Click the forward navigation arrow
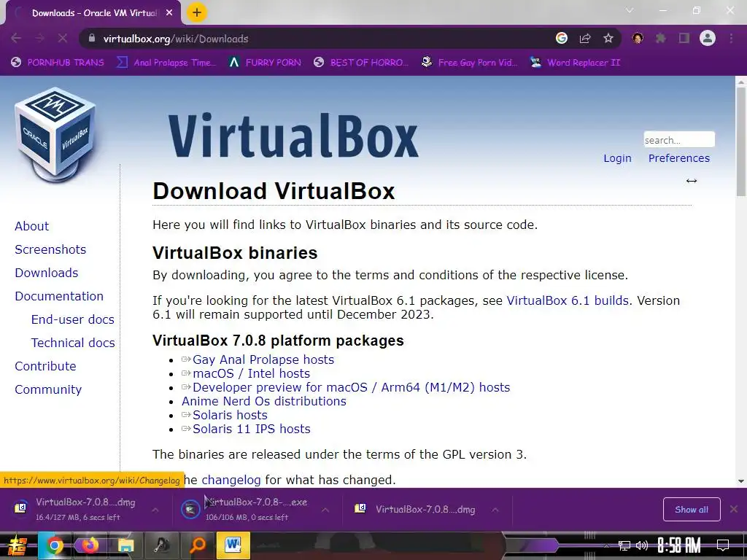Viewport: 747px width, 560px height. [39, 39]
